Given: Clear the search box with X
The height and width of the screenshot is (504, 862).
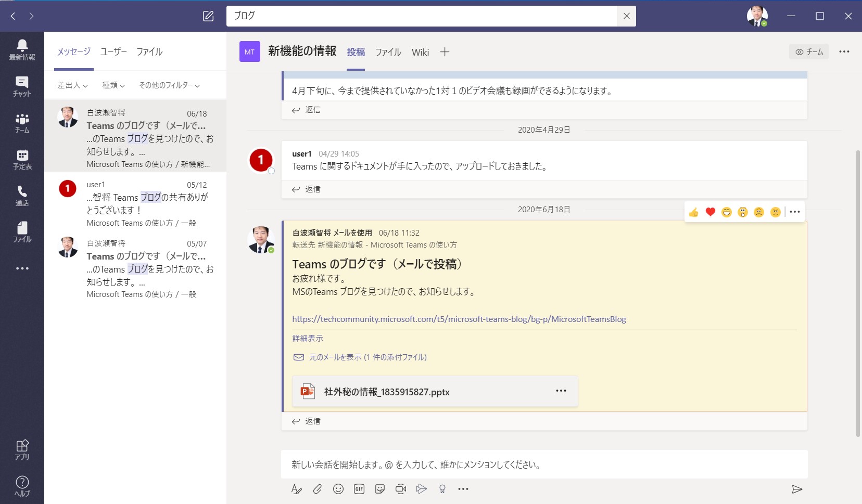Looking at the screenshot, I should pos(626,16).
